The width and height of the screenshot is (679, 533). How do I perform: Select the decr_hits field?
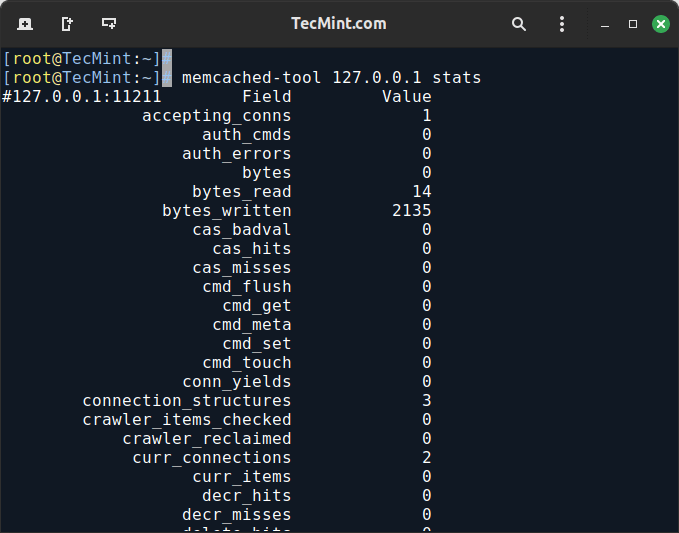tap(247, 497)
